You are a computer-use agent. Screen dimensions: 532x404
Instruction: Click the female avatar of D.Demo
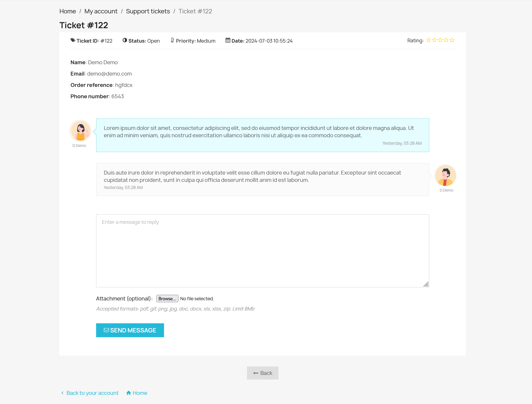coord(80,131)
